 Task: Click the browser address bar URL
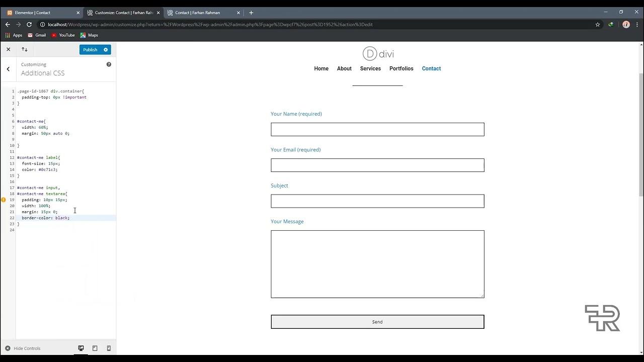(x=210, y=25)
